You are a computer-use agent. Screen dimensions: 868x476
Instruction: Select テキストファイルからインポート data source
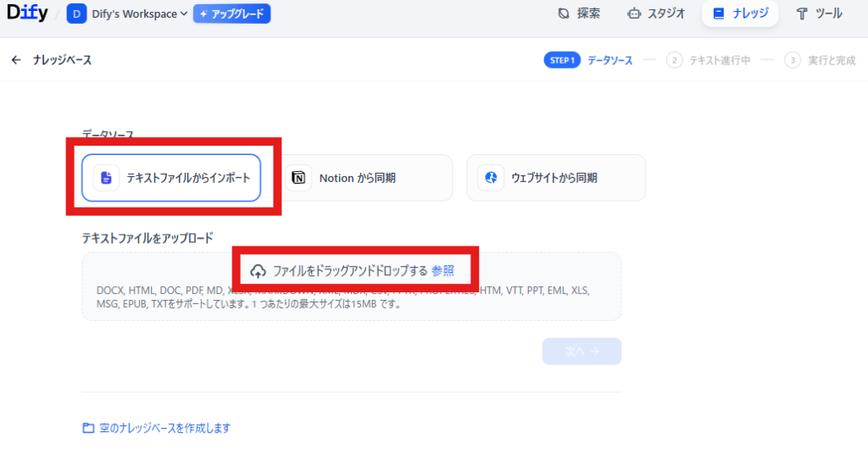pyautogui.click(x=170, y=178)
